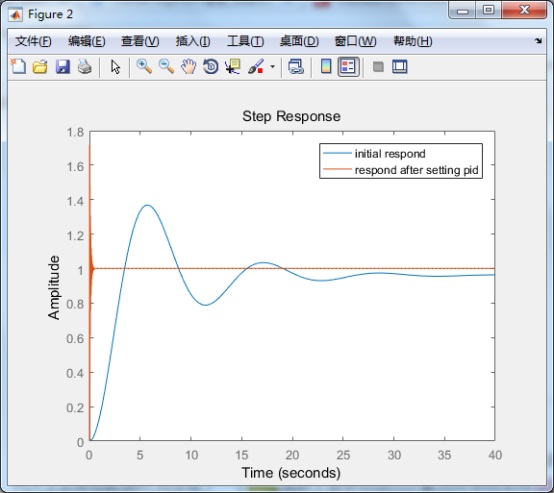
Task: Activate the Zoom Out magnifier tool
Action: coord(166,66)
